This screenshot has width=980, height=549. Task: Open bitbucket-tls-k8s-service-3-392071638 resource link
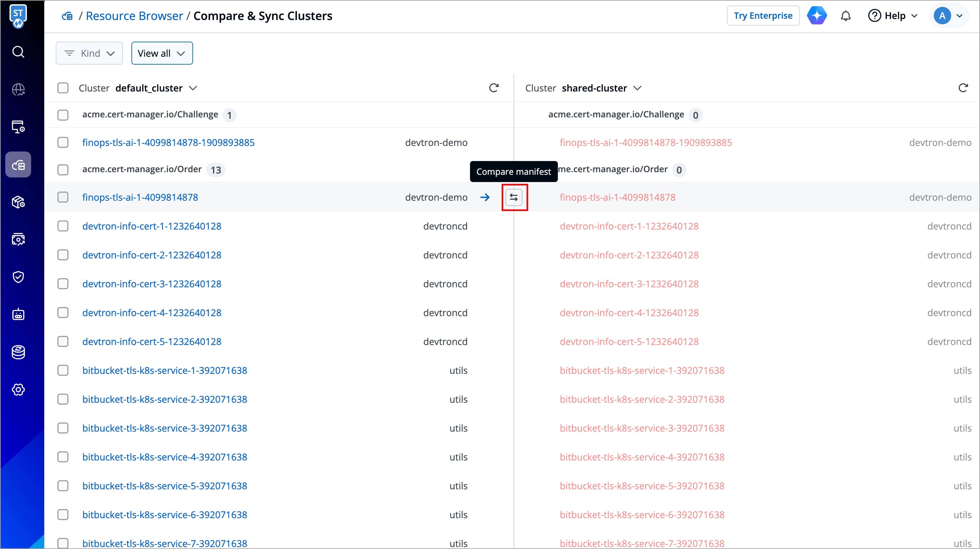point(165,428)
